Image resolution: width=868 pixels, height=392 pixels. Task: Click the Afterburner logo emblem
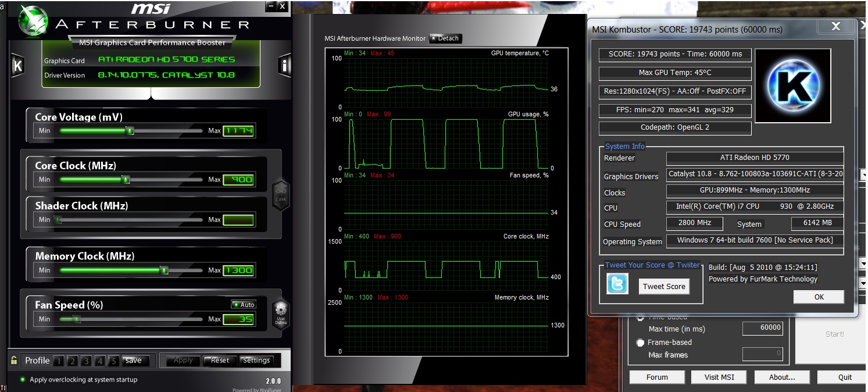click(x=33, y=20)
